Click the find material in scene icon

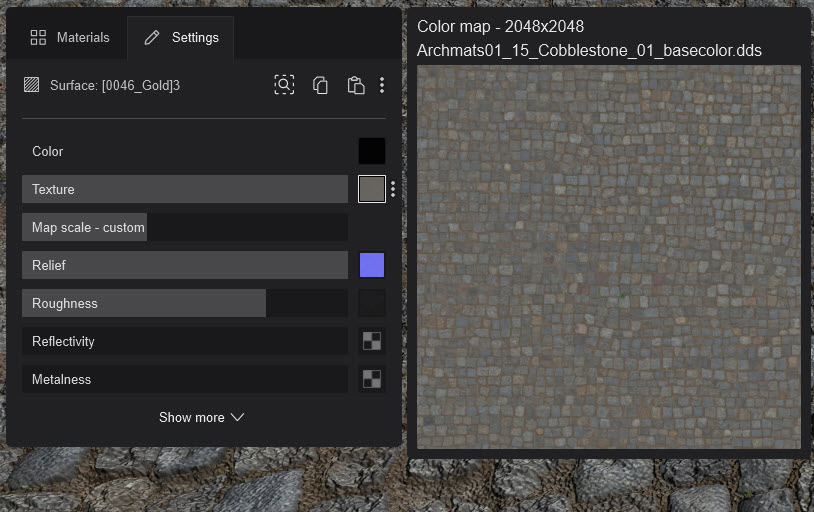[x=284, y=85]
